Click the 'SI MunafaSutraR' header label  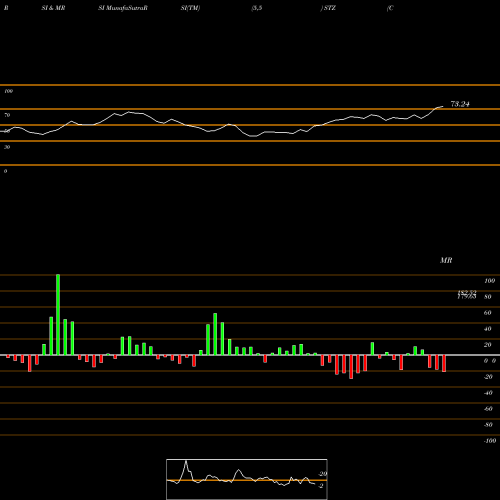tap(123, 8)
